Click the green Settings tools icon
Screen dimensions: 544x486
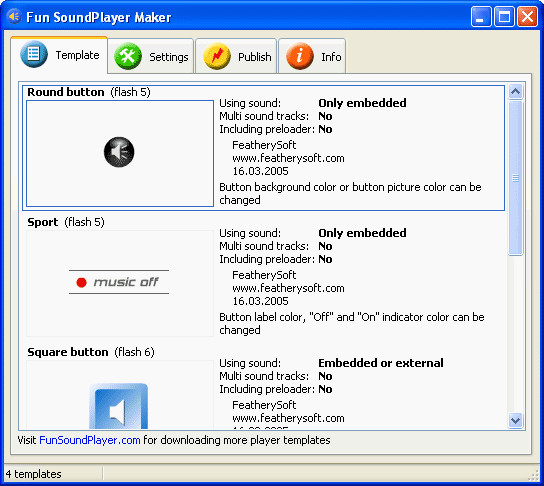[x=128, y=56]
